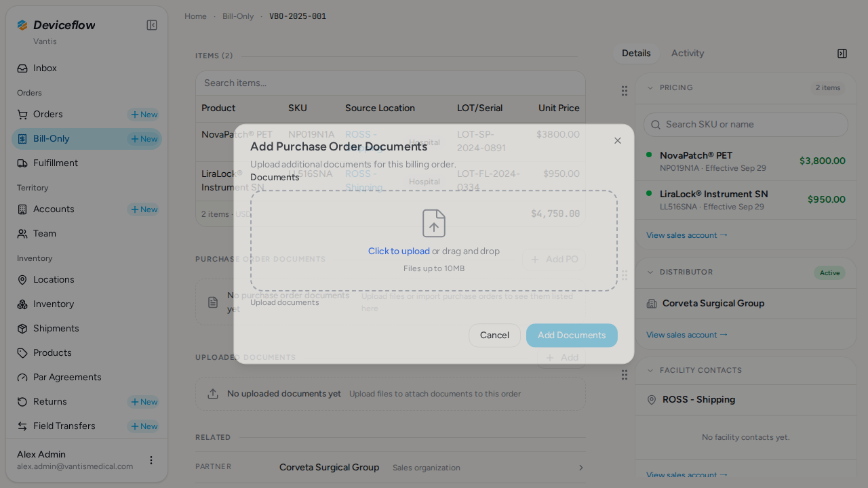The height and width of the screenshot is (488, 868).
Task: Confirm with Add Documents button
Action: [572, 335]
